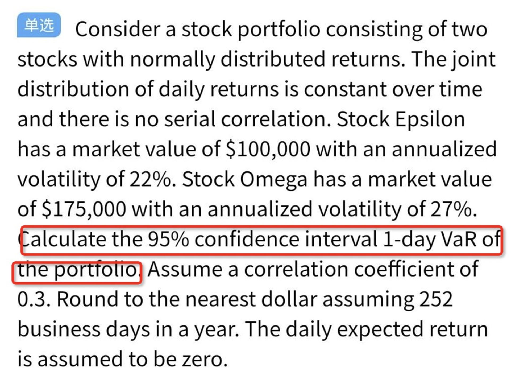Select the "22%" volatility value

tap(150, 179)
